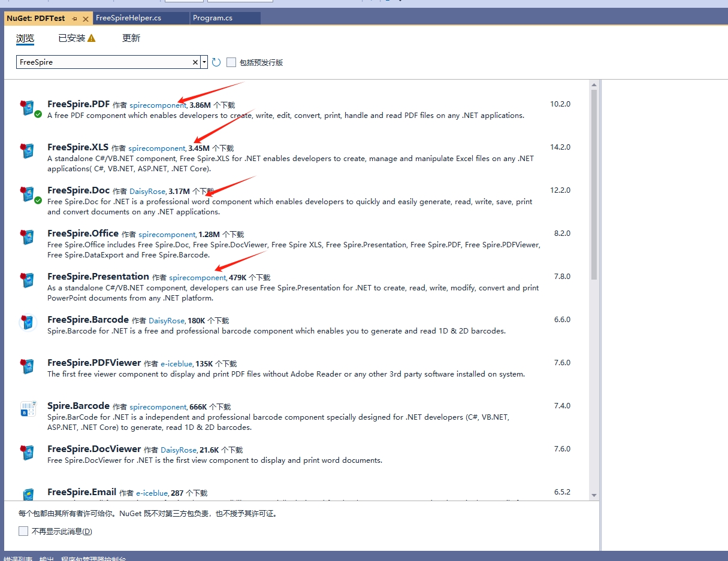This screenshot has height=561, width=728.
Task: Click version 14.2.0 of FreeSpire.XLS
Action: click(560, 147)
